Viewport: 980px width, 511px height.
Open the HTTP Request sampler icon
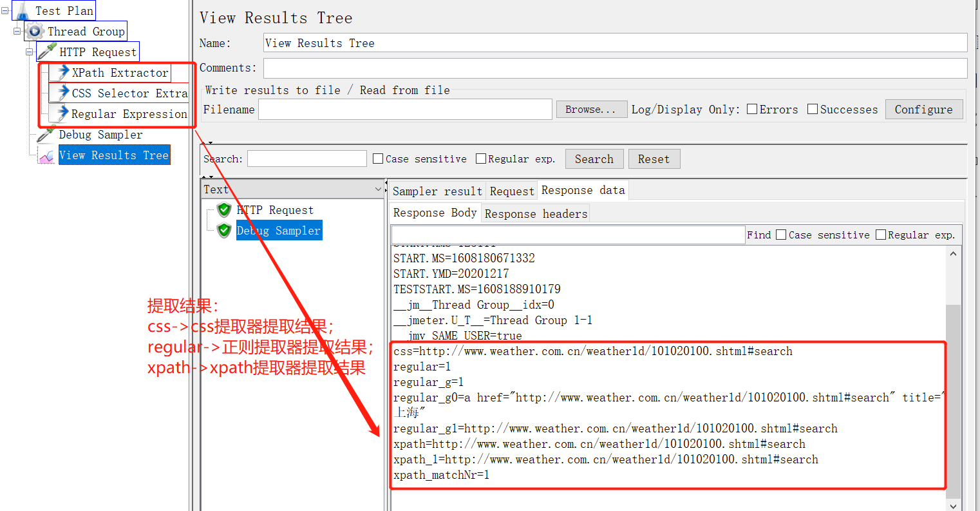pyautogui.click(x=47, y=51)
